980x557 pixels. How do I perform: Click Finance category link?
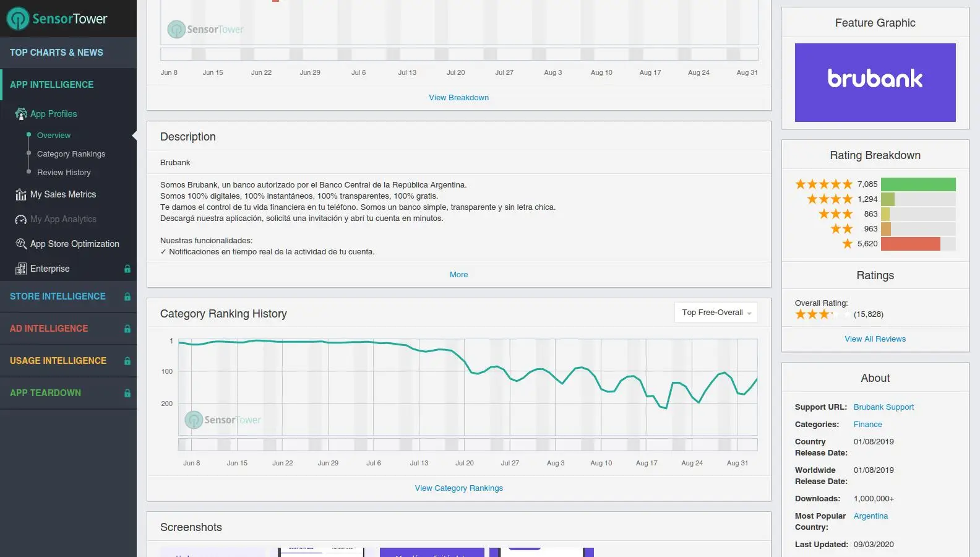[x=868, y=425]
